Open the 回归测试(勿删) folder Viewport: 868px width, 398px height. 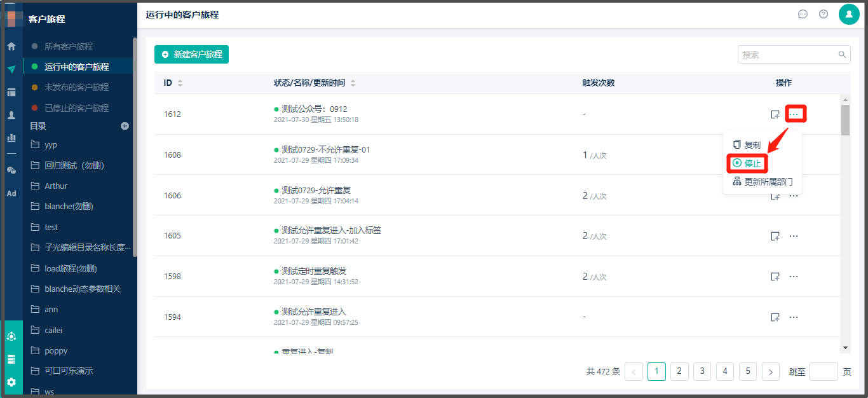tap(74, 165)
